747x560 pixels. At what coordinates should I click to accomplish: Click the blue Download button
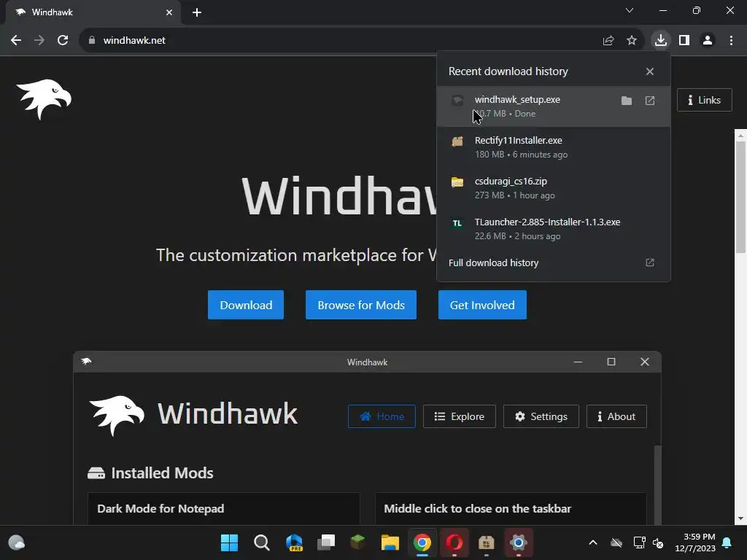pos(246,305)
